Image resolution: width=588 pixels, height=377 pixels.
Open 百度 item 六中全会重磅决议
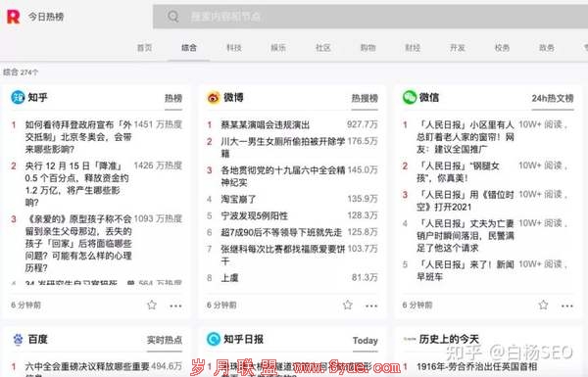click(87, 369)
